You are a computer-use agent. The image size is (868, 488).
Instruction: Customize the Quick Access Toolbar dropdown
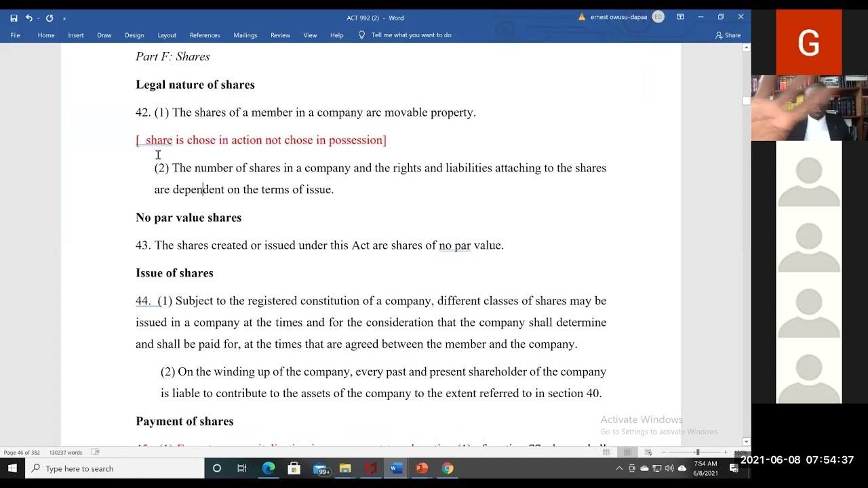click(64, 18)
